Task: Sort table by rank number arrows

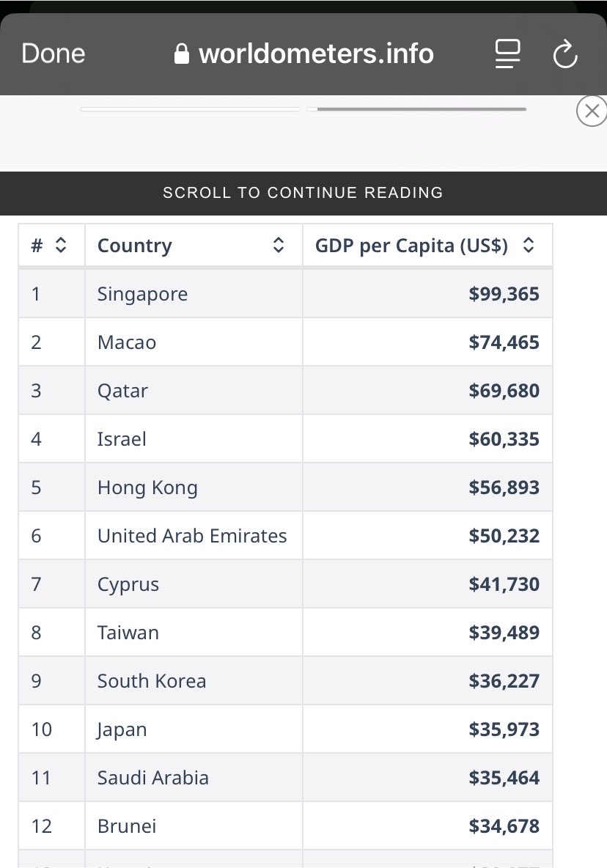Action: click(61, 246)
